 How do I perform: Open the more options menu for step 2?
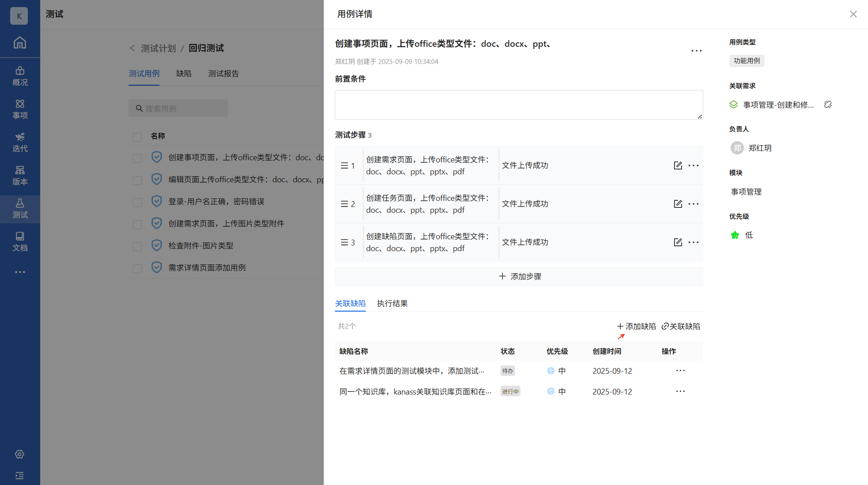pyautogui.click(x=694, y=204)
